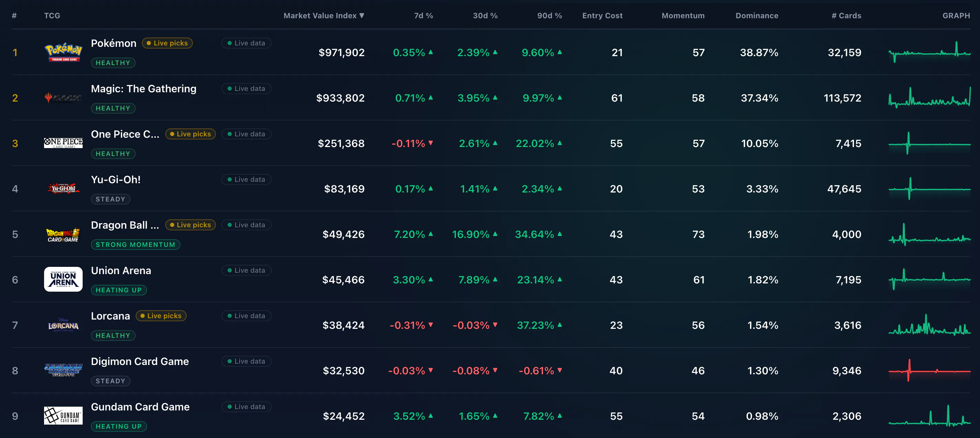
Task: Open the Magic: The Gathering sparkline graph
Action: (929, 97)
